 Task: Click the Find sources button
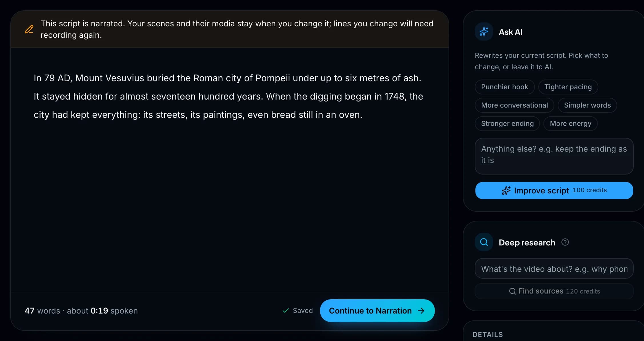click(554, 291)
